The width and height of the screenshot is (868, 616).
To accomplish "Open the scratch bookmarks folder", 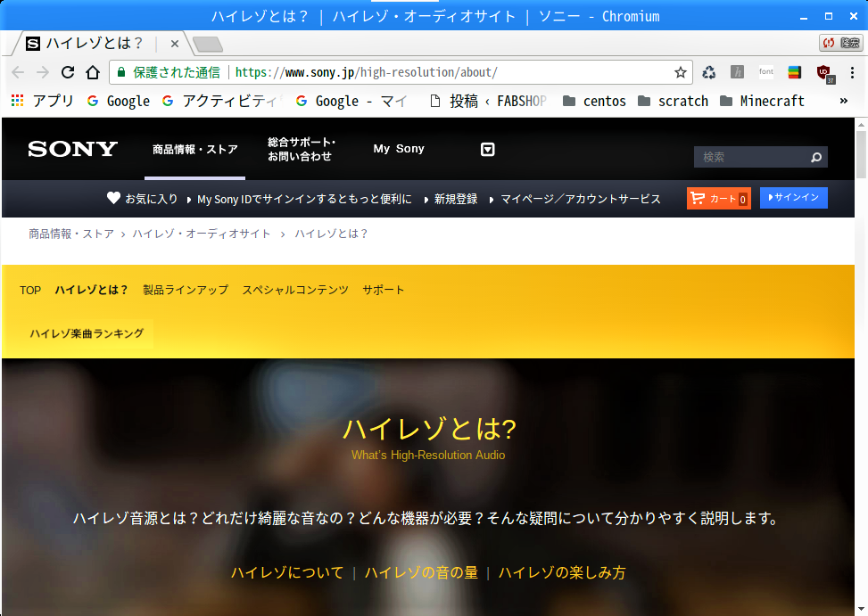I will (674, 101).
